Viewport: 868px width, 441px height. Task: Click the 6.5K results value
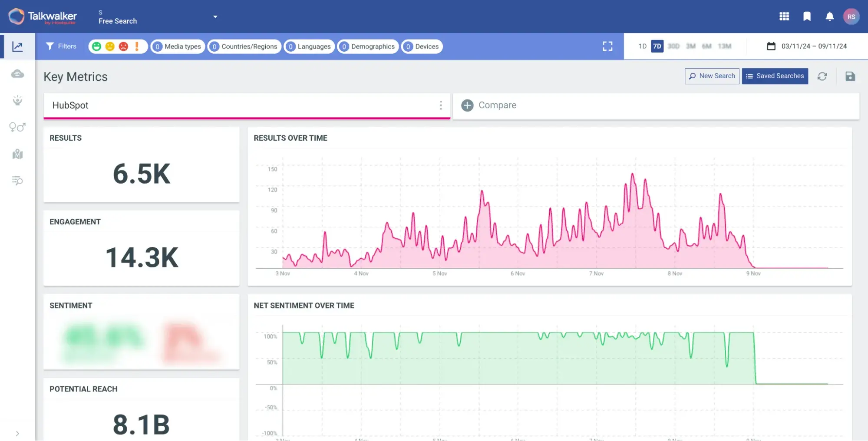pyautogui.click(x=142, y=174)
